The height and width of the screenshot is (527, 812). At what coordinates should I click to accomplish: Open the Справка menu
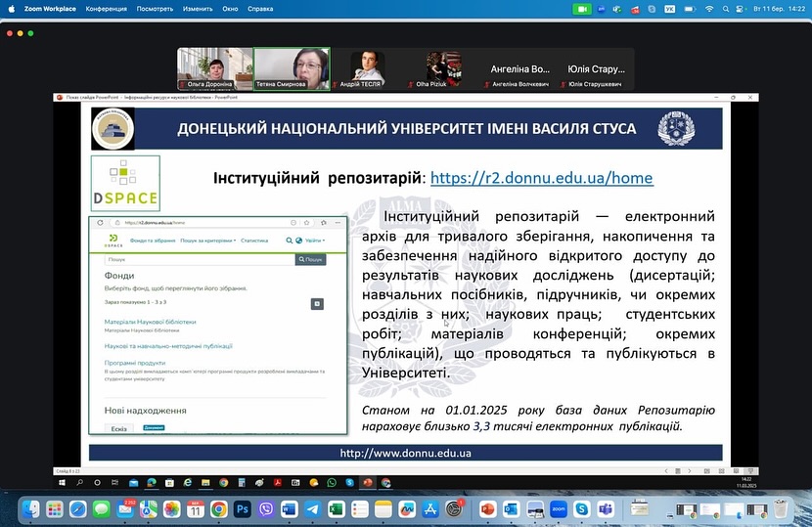click(260, 9)
